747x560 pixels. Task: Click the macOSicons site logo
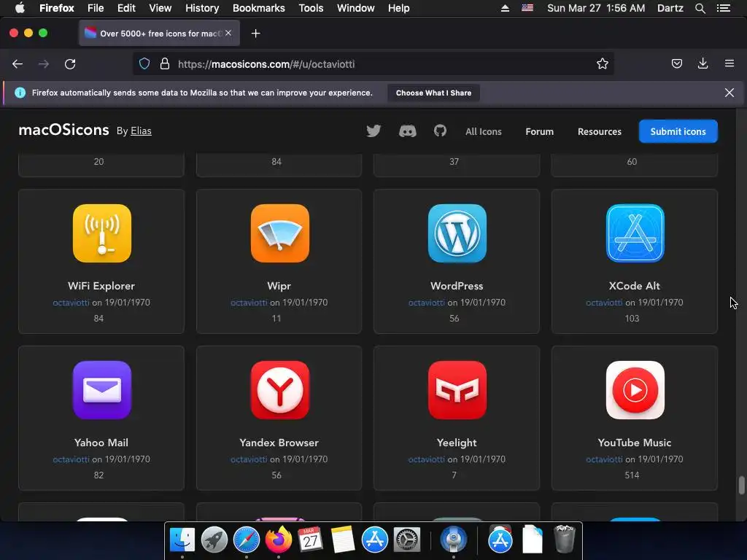[64, 130]
